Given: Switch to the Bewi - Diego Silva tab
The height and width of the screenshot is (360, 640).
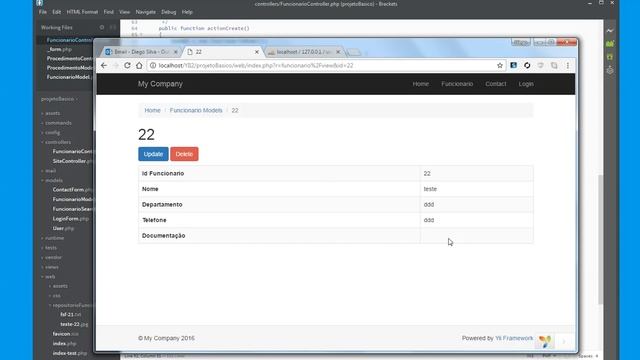Looking at the screenshot, I should click(141, 52).
